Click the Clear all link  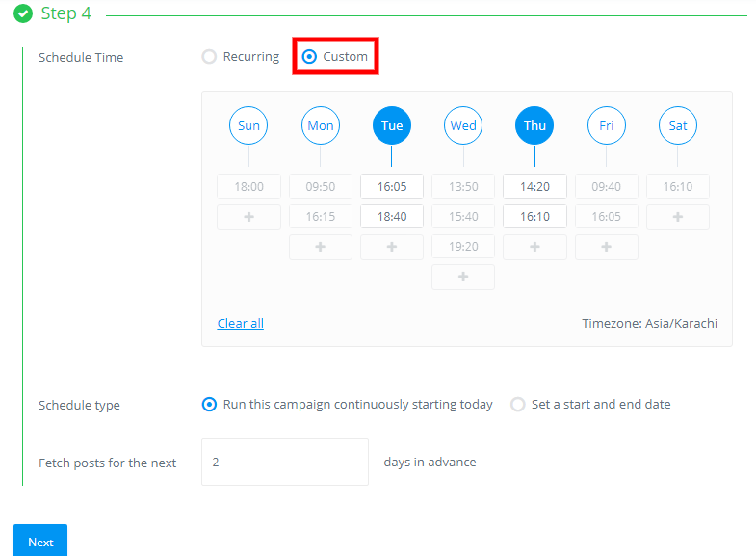click(240, 323)
